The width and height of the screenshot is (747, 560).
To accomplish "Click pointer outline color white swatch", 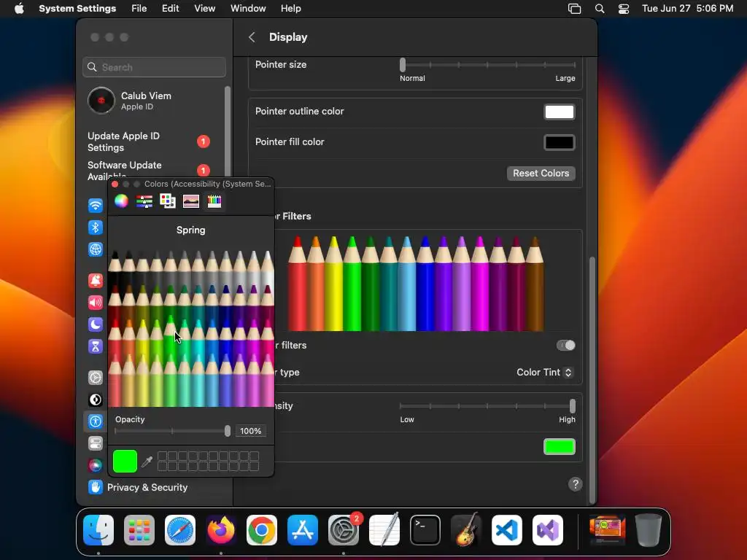I will (560, 112).
